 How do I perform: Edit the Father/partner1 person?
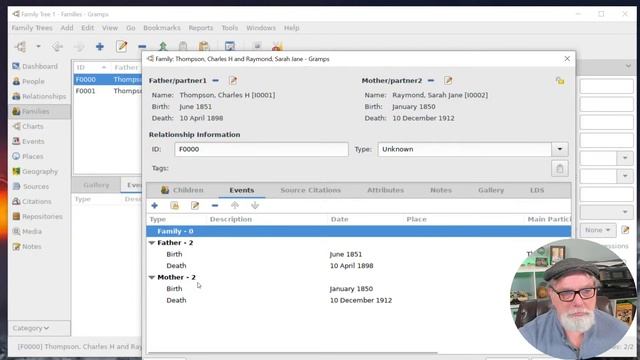(x=233, y=80)
